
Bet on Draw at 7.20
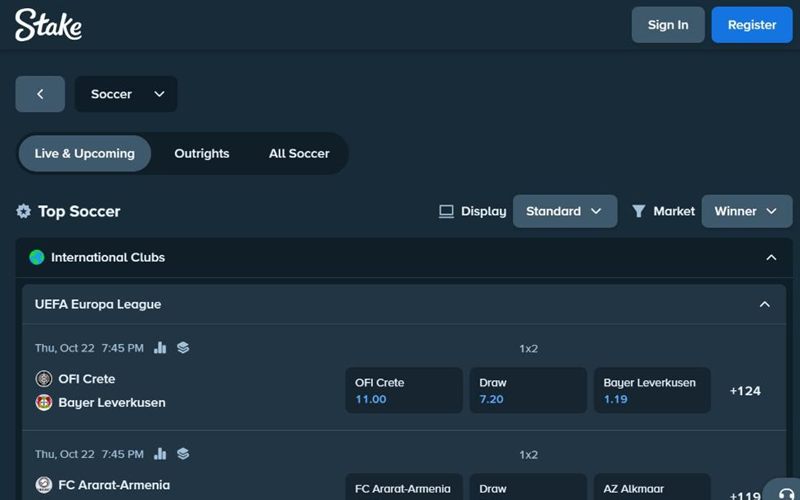click(x=528, y=390)
